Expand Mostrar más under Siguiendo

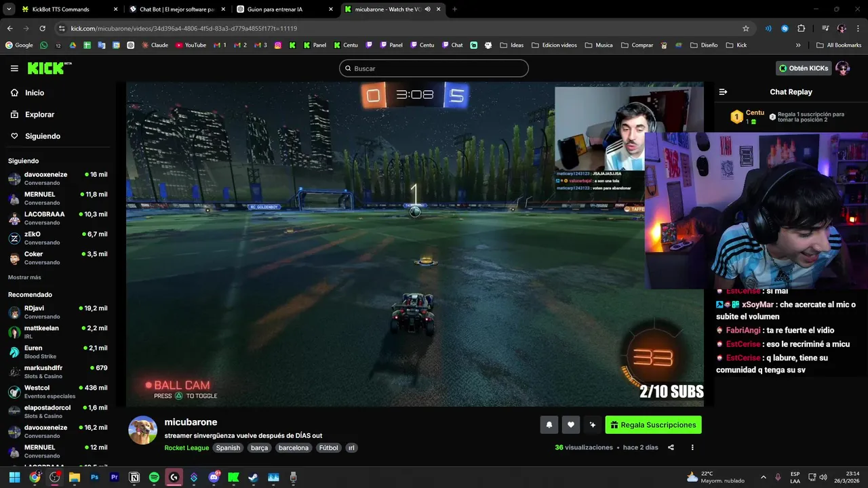pyautogui.click(x=24, y=277)
